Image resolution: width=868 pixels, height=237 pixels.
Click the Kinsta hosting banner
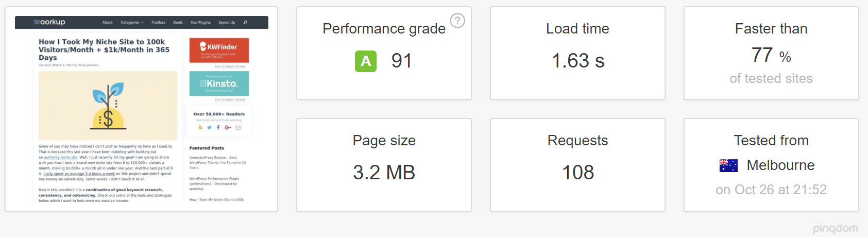click(219, 83)
